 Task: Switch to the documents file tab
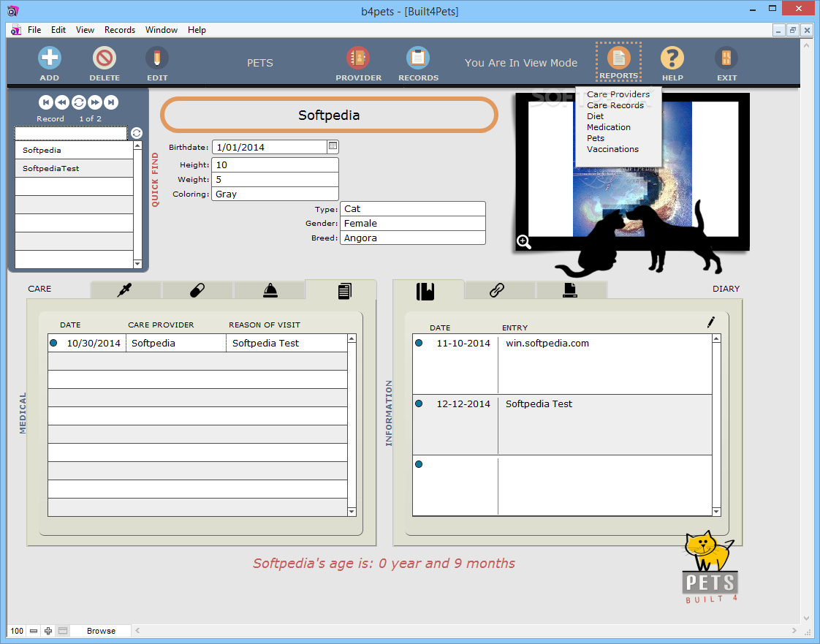570,289
